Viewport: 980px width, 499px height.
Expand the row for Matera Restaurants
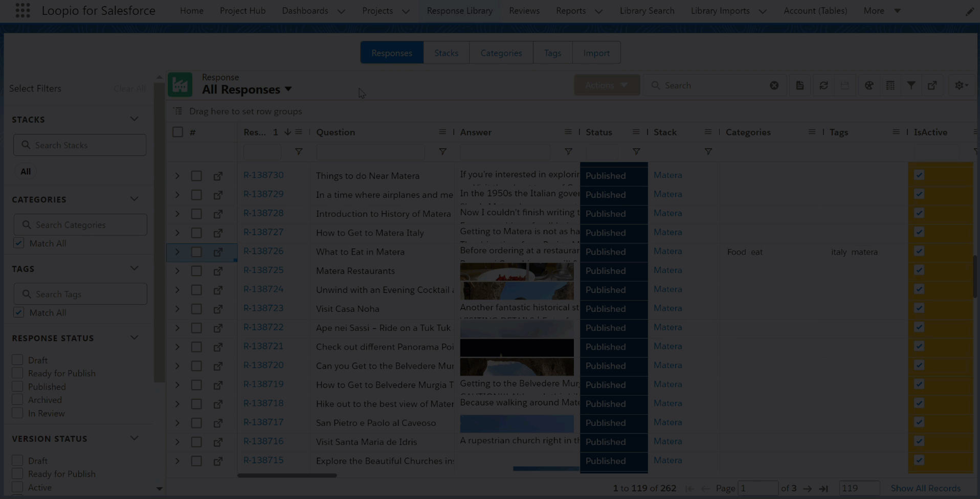click(177, 271)
